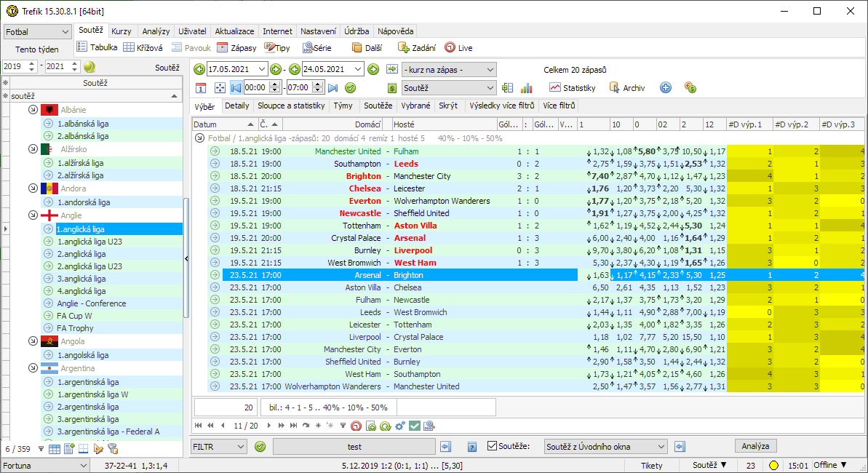
Task: Jump to first time with blue skip-back icon
Action: [x=236, y=87]
